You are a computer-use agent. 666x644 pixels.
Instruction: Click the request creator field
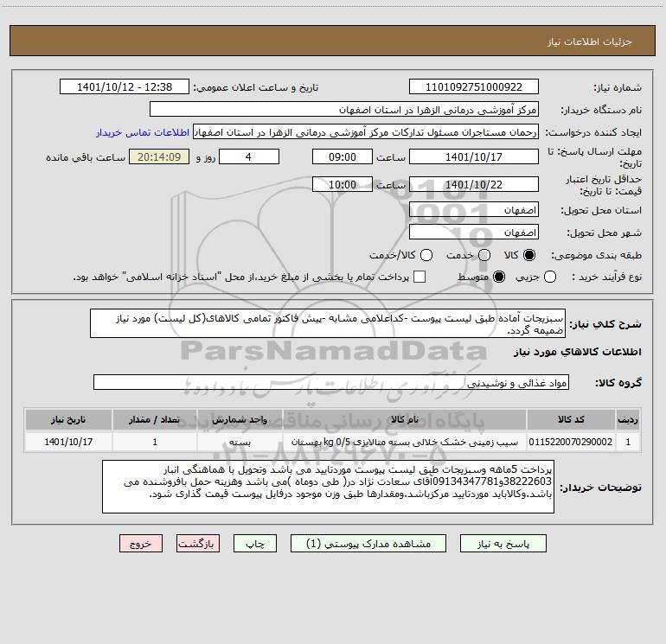click(366, 132)
